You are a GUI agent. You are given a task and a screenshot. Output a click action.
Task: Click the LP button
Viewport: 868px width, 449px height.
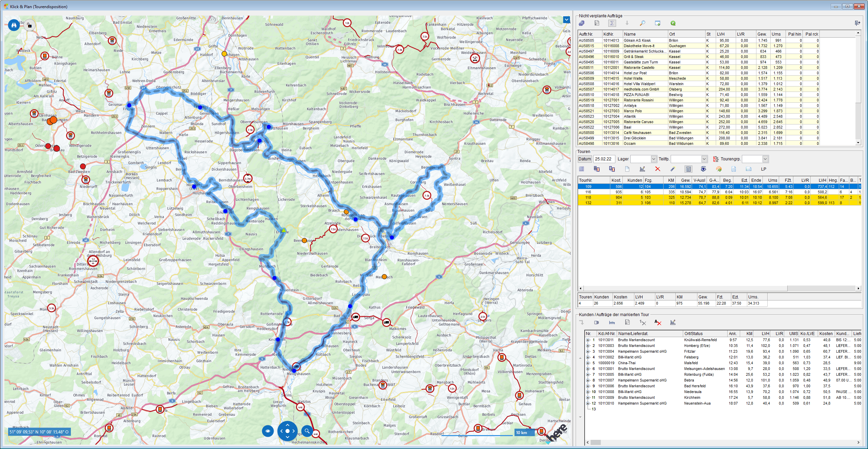point(764,169)
